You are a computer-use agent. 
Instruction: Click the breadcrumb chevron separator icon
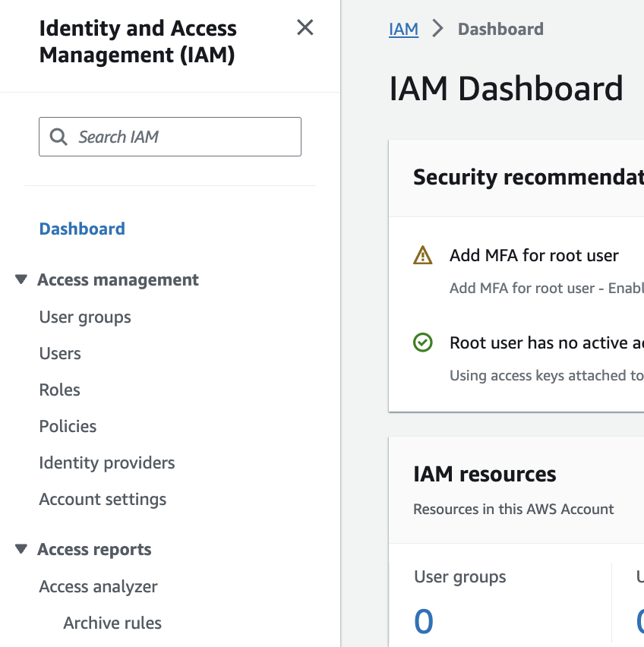coord(437,29)
